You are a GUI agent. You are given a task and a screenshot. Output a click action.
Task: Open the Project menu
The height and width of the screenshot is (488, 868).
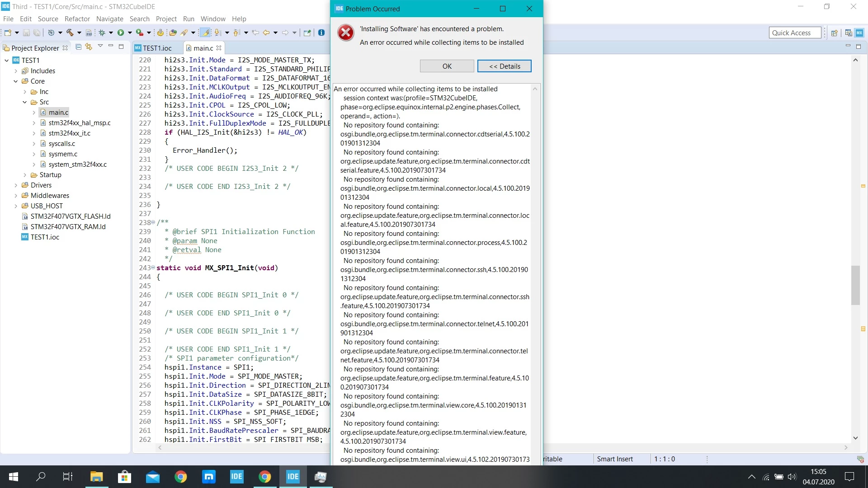pyautogui.click(x=166, y=19)
